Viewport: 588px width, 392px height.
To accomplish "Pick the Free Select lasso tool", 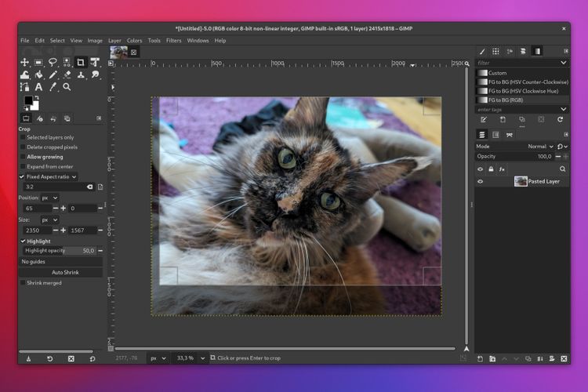I will click(53, 62).
